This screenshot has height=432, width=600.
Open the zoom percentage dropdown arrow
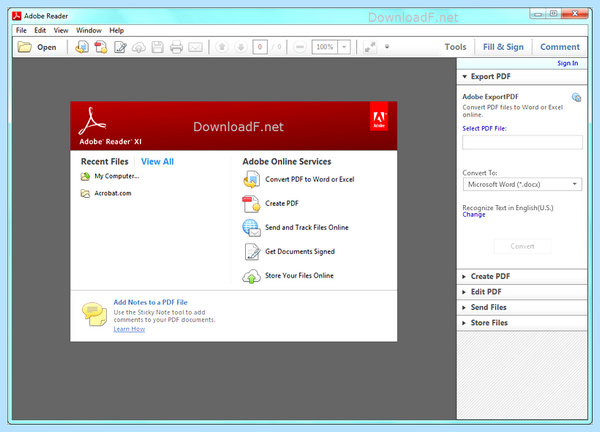(344, 47)
